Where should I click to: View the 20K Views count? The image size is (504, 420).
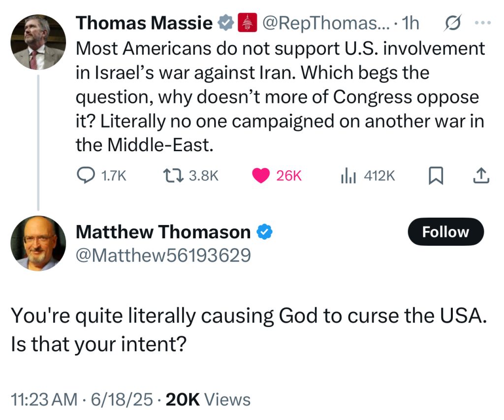pyautogui.click(x=208, y=399)
